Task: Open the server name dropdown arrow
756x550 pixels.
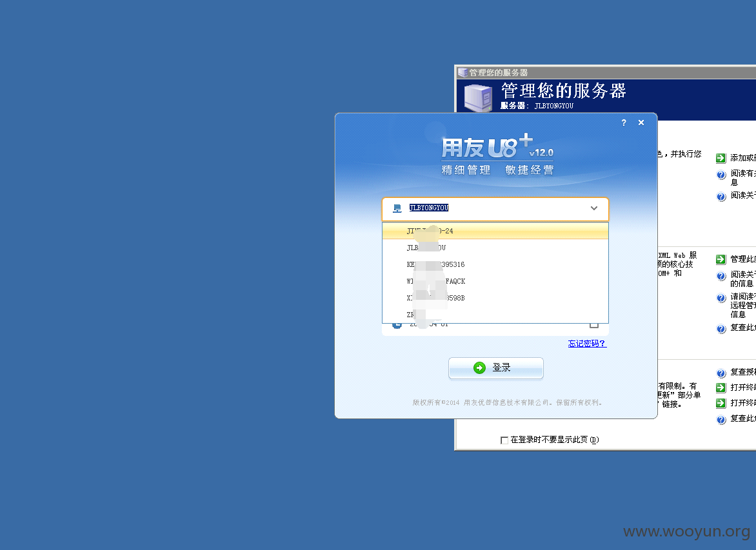Action: click(594, 208)
